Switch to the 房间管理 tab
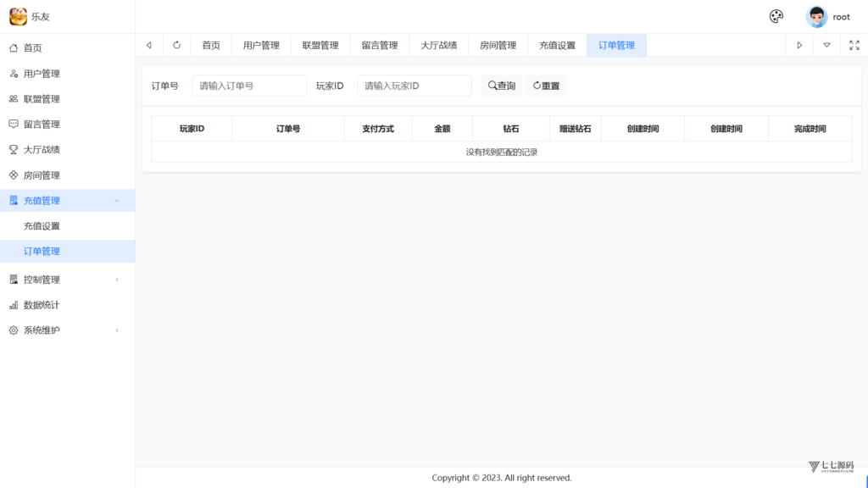 498,46
